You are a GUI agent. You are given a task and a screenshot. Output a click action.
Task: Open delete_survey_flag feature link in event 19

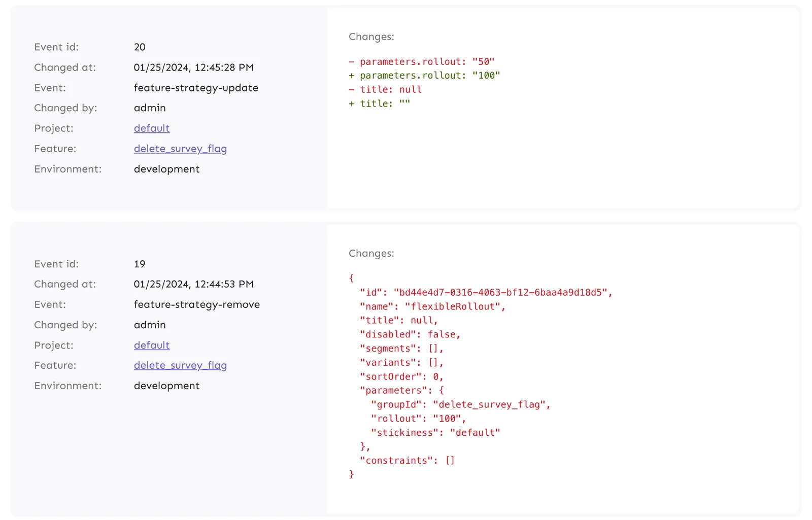pos(180,365)
